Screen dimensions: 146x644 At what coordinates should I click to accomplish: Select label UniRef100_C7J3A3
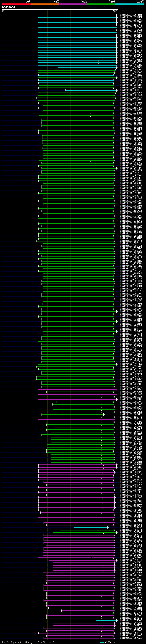[x=131, y=620]
